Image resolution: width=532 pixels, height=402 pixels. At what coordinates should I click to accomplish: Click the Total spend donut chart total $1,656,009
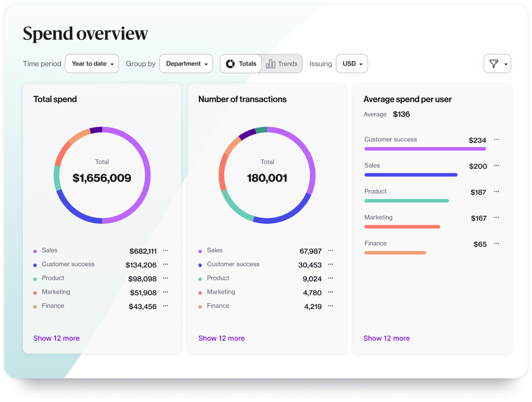102,178
